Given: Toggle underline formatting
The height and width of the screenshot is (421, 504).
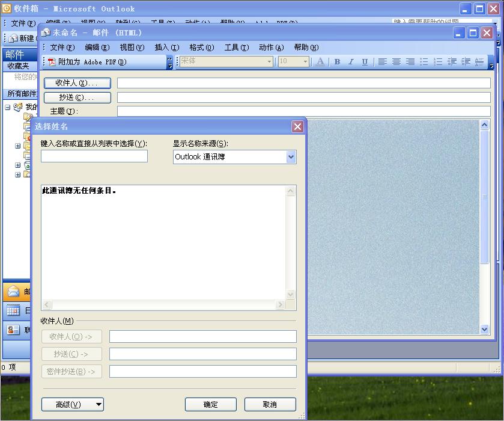Looking at the screenshot, I should [x=365, y=61].
